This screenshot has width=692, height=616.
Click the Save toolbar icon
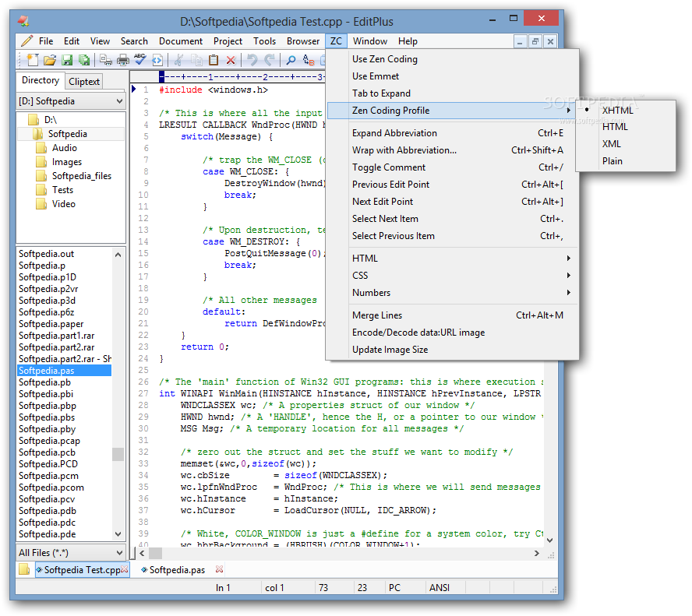(x=67, y=59)
